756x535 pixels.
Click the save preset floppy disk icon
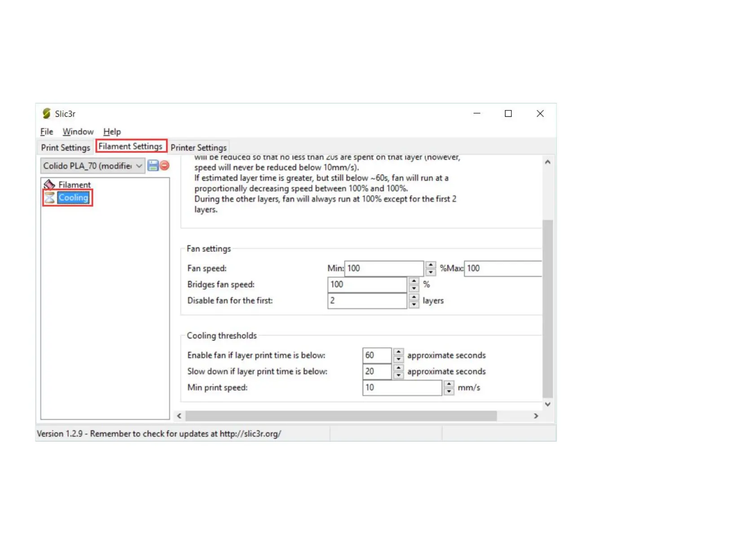[x=153, y=166]
